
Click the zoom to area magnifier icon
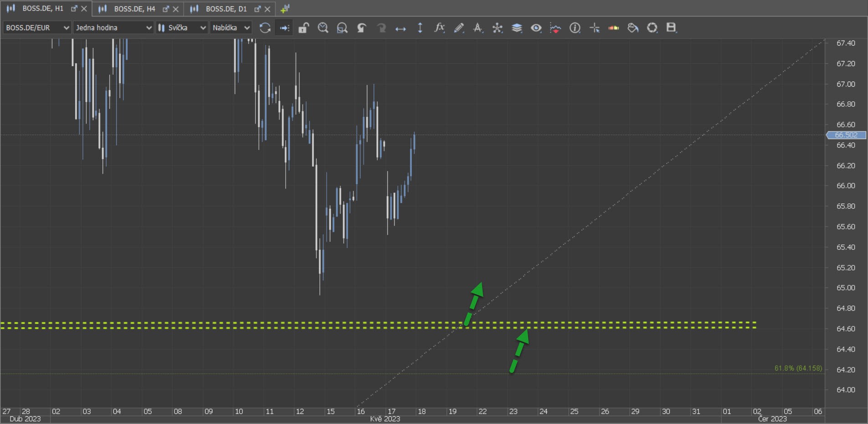(x=342, y=28)
